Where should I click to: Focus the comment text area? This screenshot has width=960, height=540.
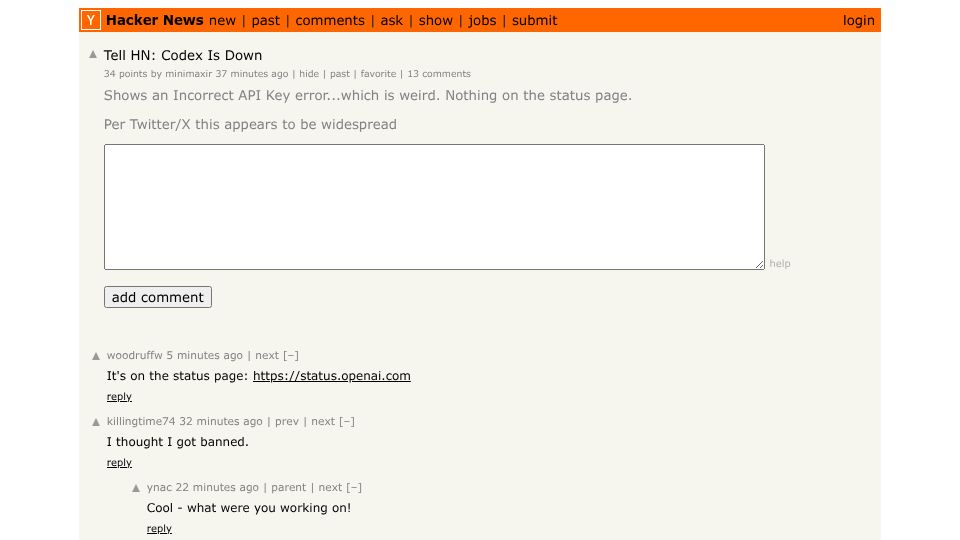coord(434,207)
